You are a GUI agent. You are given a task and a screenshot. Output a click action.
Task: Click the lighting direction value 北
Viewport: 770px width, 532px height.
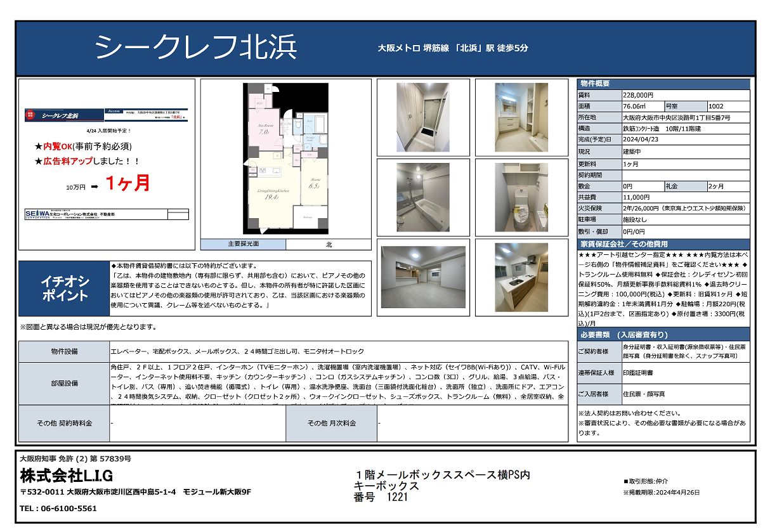point(329,244)
